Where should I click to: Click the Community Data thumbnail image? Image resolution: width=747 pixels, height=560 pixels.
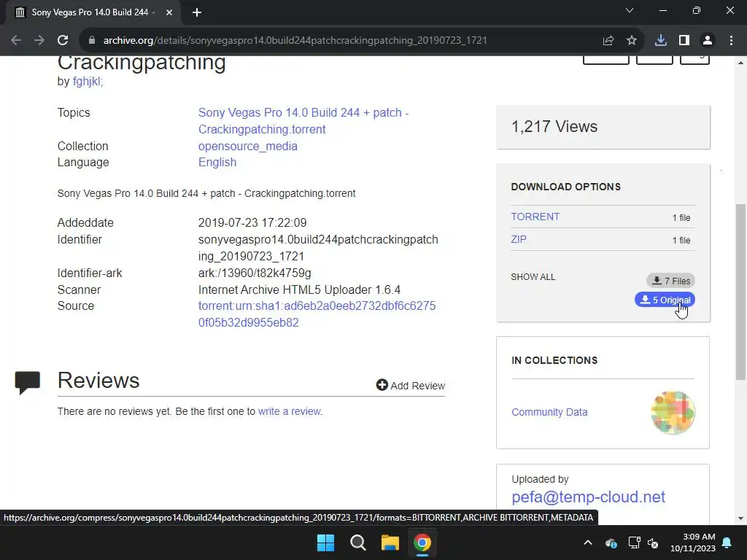tap(673, 413)
